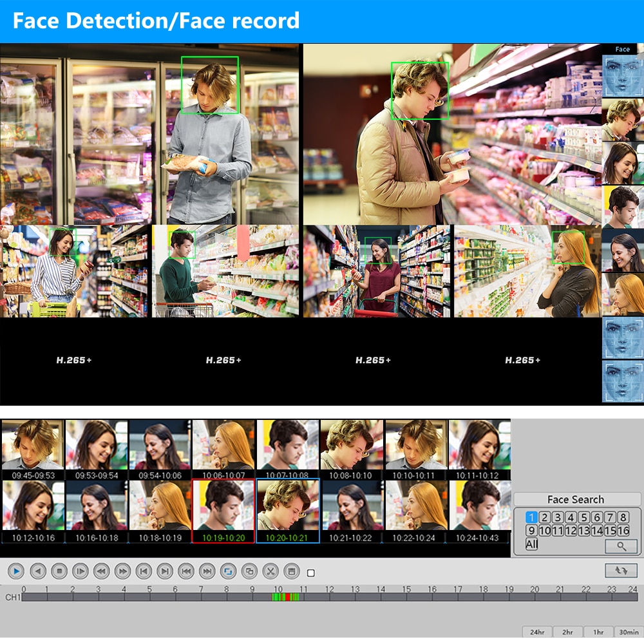
Task: Click the blue loop repeat icon
Action: [x=228, y=571]
